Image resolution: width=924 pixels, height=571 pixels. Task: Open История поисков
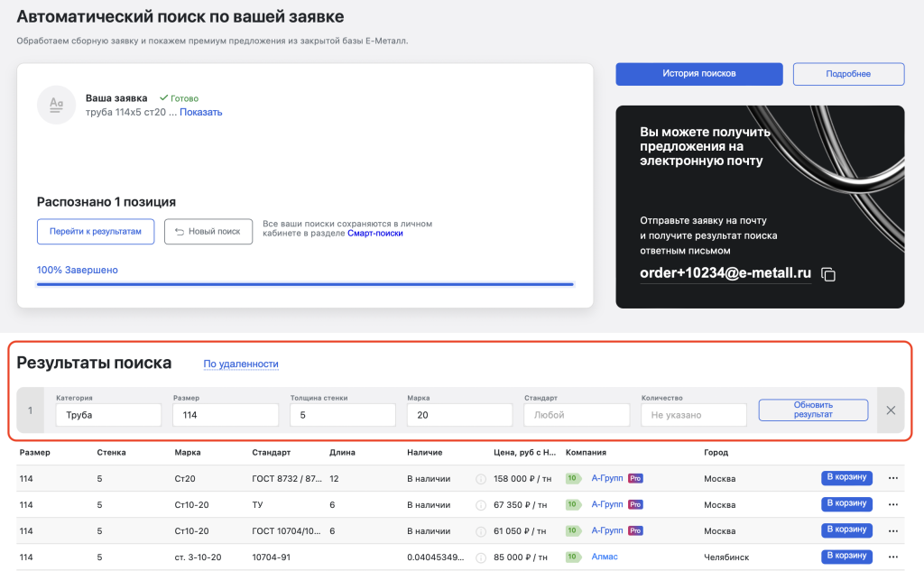(x=698, y=74)
